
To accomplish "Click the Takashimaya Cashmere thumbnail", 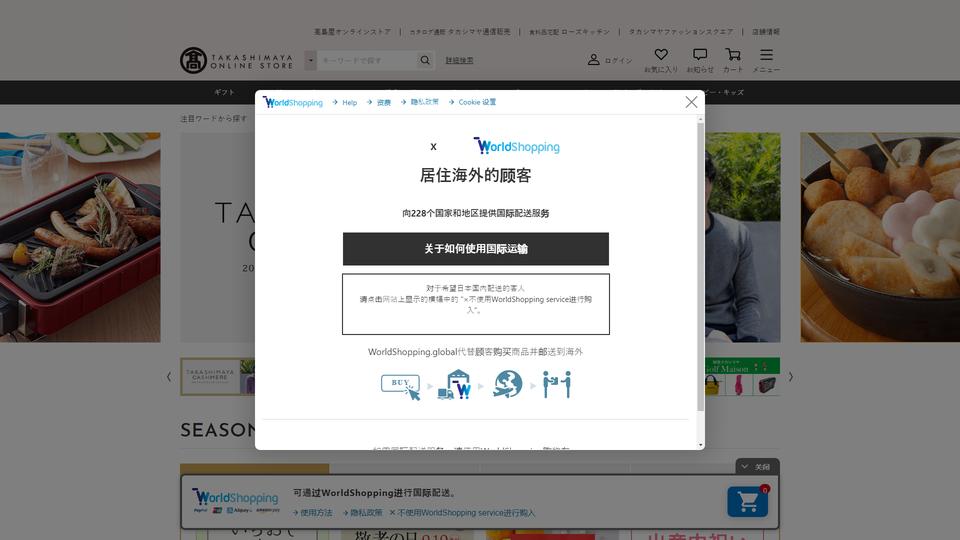I will [x=217, y=377].
